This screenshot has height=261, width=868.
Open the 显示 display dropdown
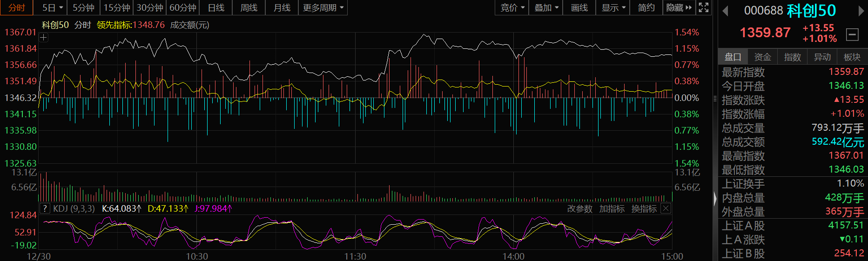tap(613, 7)
